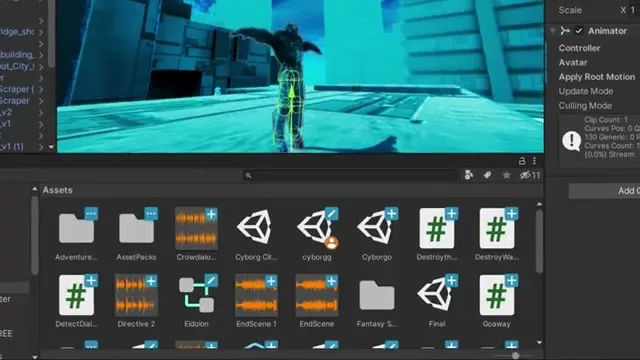Click the Project search input field
640x360 pixels.
[350, 175]
